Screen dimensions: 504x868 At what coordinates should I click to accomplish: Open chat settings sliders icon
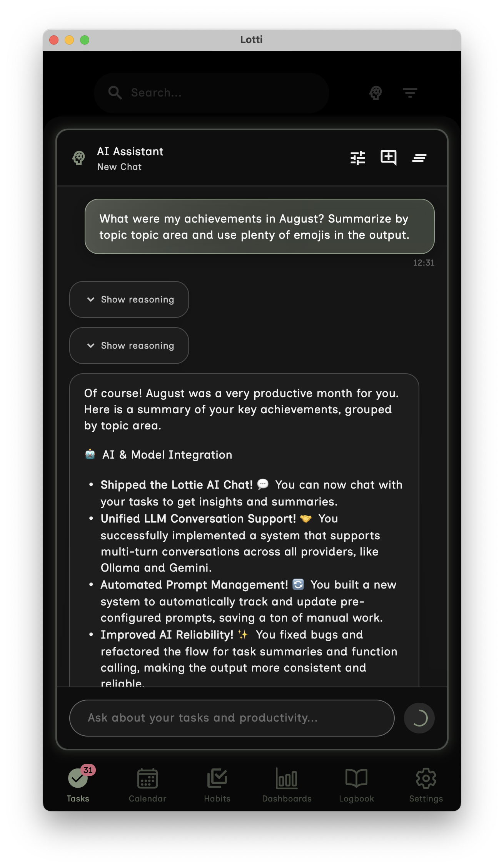coord(358,158)
